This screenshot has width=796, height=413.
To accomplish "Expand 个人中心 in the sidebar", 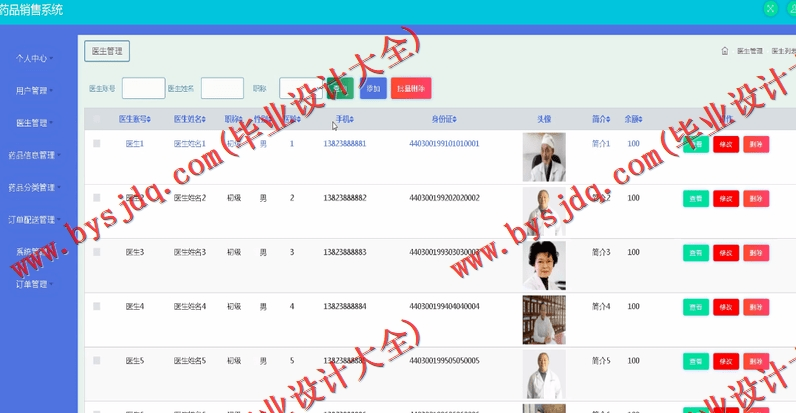I will tap(34, 58).
